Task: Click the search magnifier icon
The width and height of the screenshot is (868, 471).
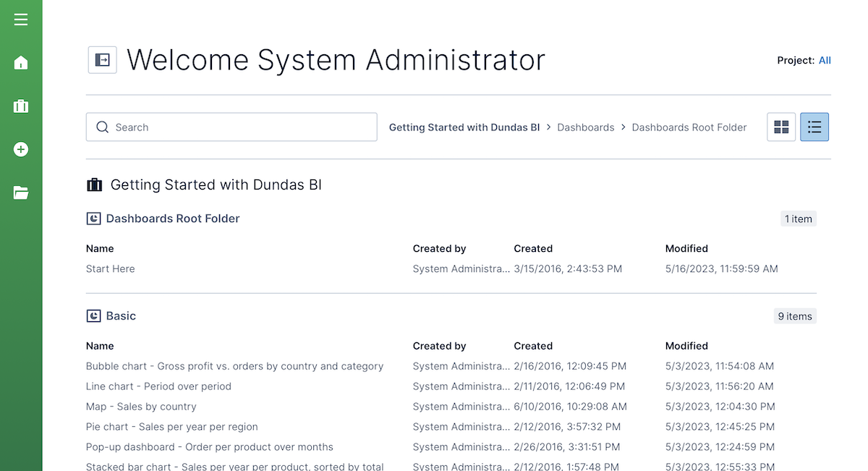Action: pyautogui.click(x=102, y=127)
